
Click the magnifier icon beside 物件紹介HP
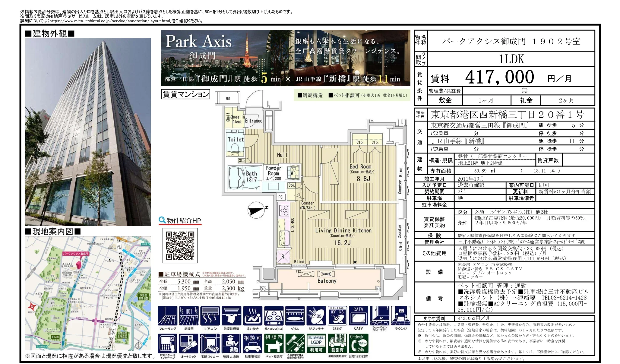[x=162, y=220]
